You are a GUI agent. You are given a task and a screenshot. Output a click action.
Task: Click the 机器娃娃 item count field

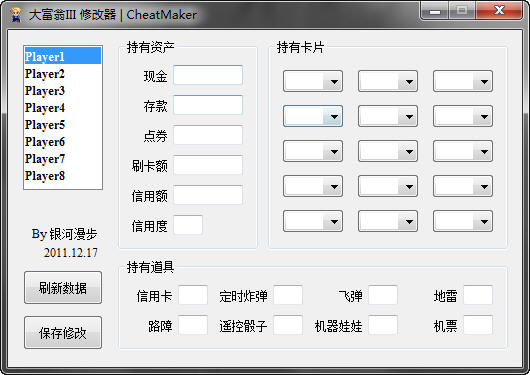point(383,325)
